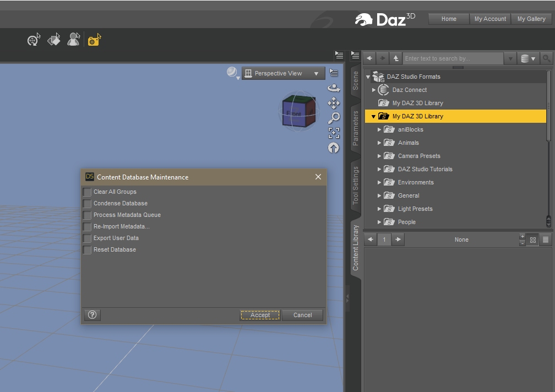Select the Node Selection tool icon
This screenshot has width=555, height=392.
click(x=34, y=40)
